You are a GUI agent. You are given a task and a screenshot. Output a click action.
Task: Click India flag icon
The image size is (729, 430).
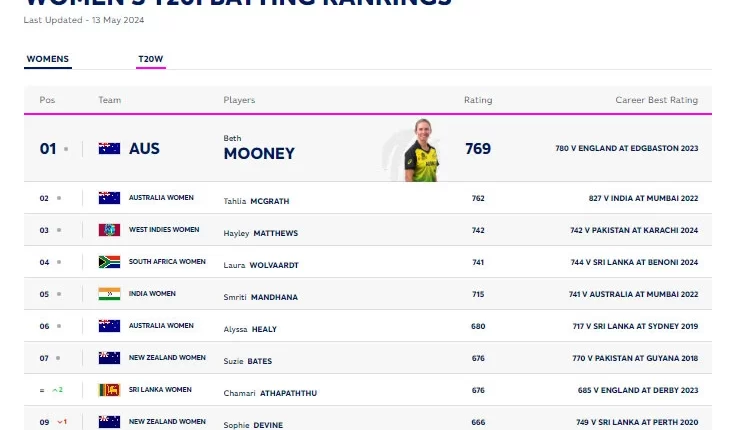tap(109, 294)
